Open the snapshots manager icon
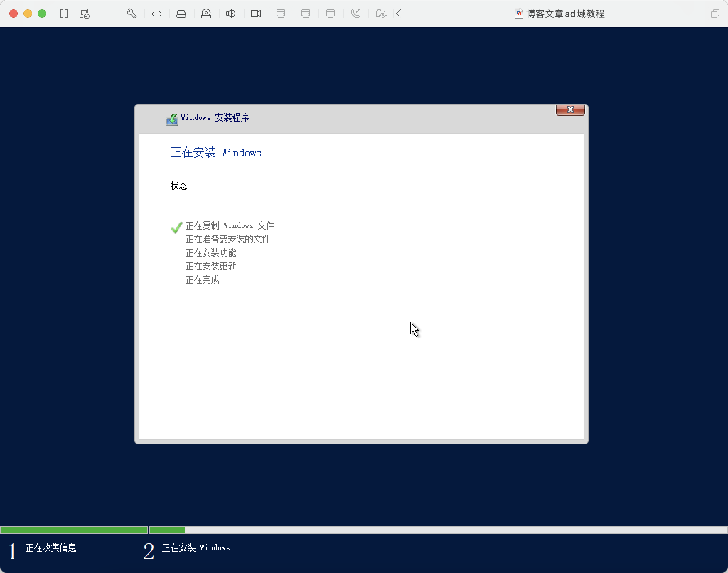728x573 pixels. coord(84,14)
